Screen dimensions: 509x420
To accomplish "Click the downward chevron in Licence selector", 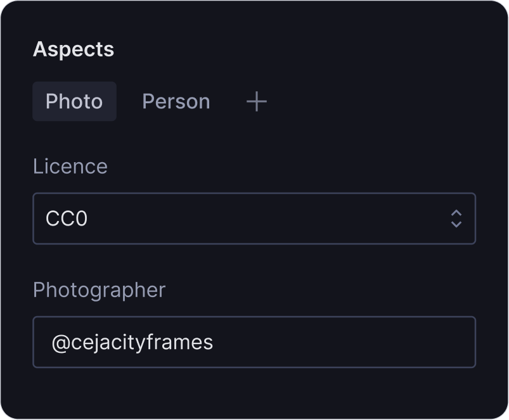I will coord(456,224).
